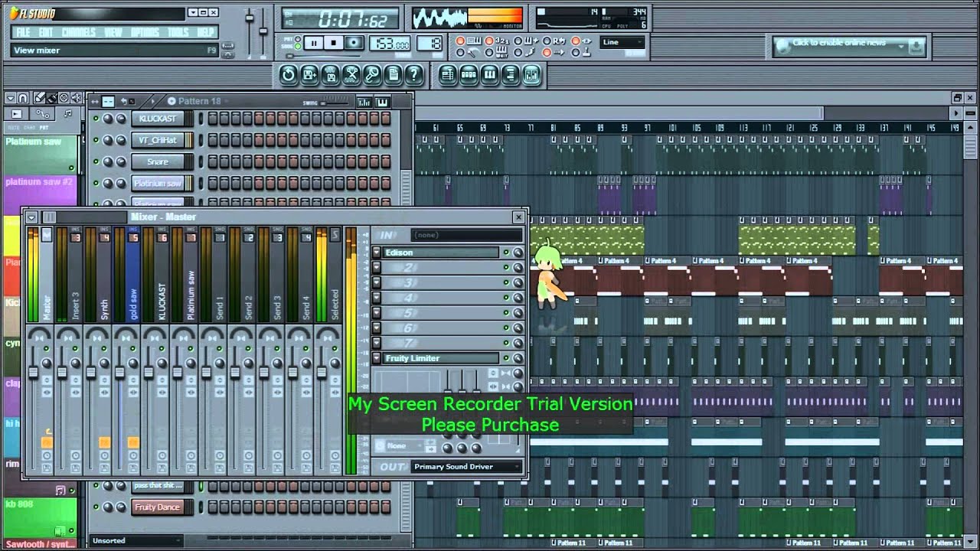Open the EDIT menu
Viewport: 980px width, 551px height.
click(x=46, y=32)
